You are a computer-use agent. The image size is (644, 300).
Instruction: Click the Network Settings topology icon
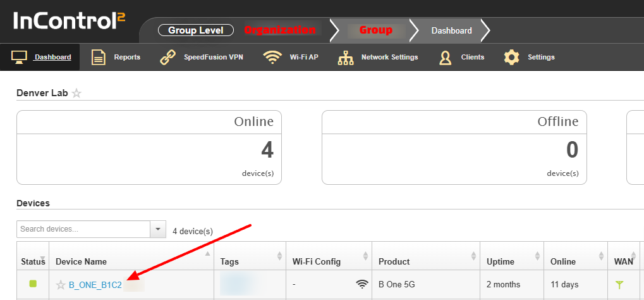[346, 57]
